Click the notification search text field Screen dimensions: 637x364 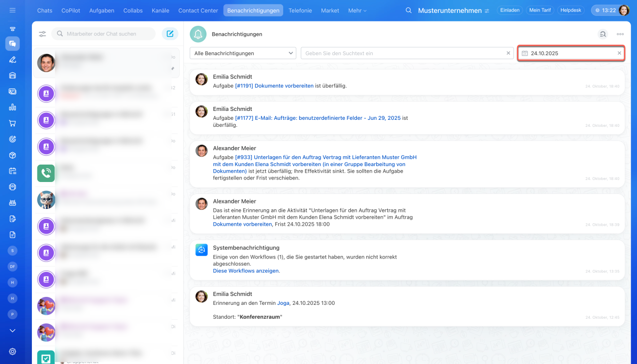click(403, 53)
